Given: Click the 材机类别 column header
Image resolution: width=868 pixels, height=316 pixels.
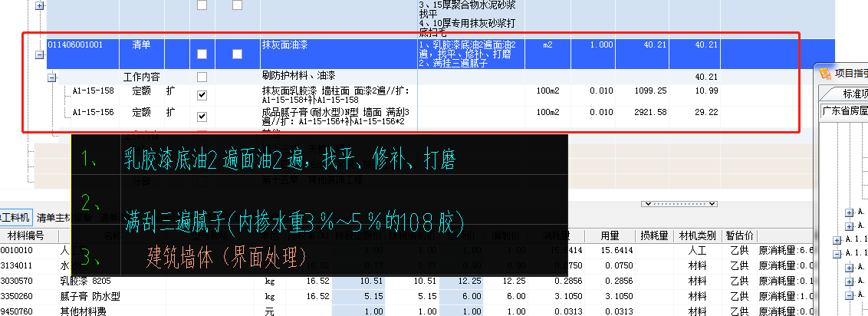Looking at the screenshot, I should click(x=699, y=235).
